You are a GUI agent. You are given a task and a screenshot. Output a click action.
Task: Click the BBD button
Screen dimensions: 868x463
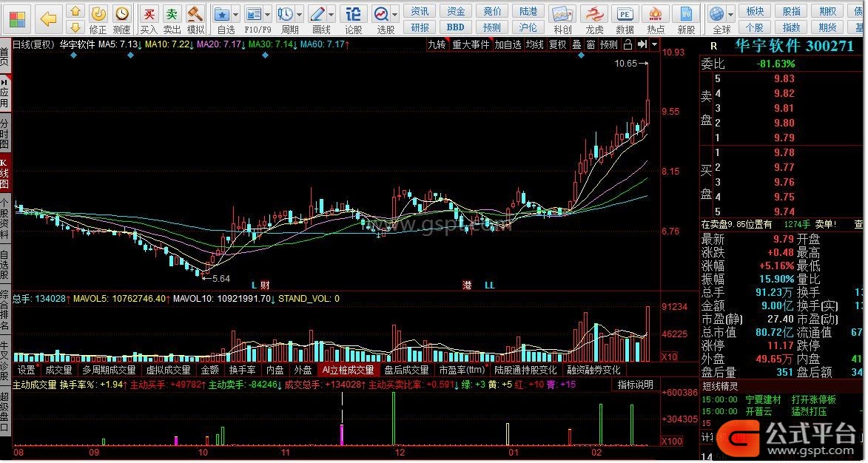456,27
